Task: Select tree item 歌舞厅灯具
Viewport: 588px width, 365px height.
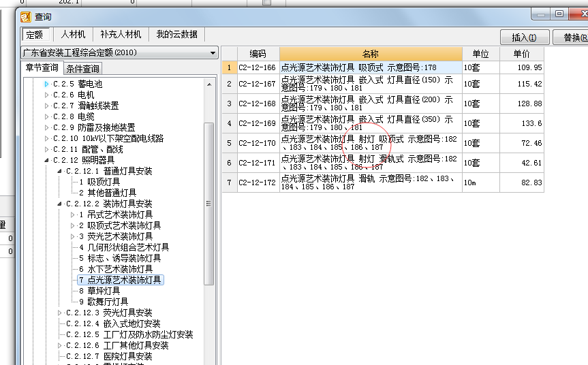Action: tap(104, 302)
